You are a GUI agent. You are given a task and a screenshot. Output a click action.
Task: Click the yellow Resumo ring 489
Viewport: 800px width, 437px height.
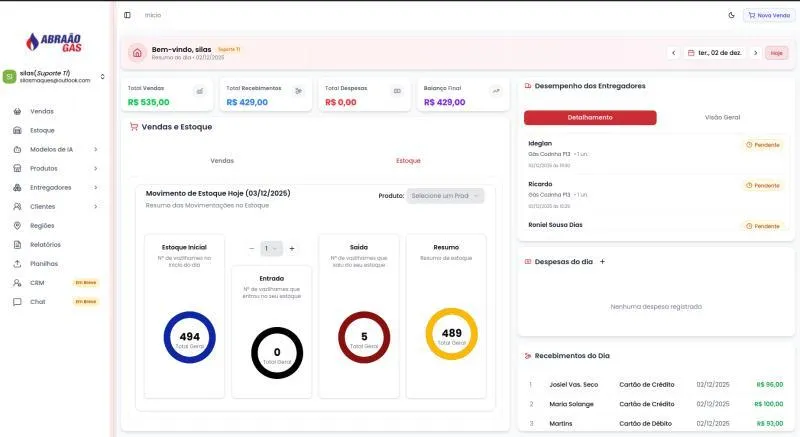[x=452, y=333]
